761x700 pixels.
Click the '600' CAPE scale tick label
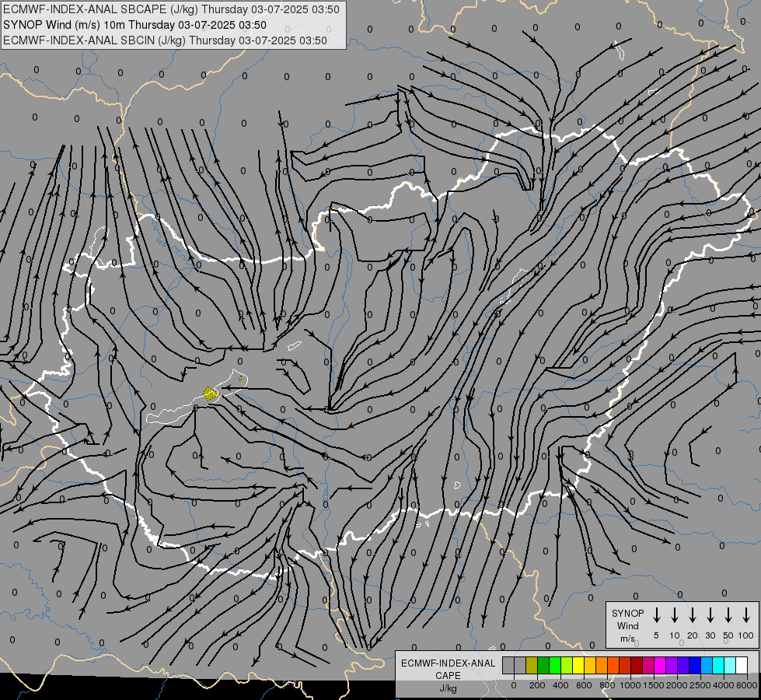click(x=584, y=685)
